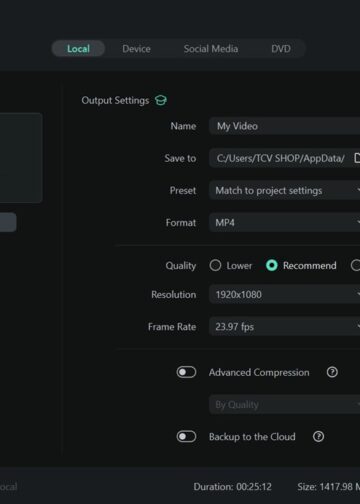This screenshot has width=360, height=504.
Task: Click the Advanced Compression label
Action: 259,372
